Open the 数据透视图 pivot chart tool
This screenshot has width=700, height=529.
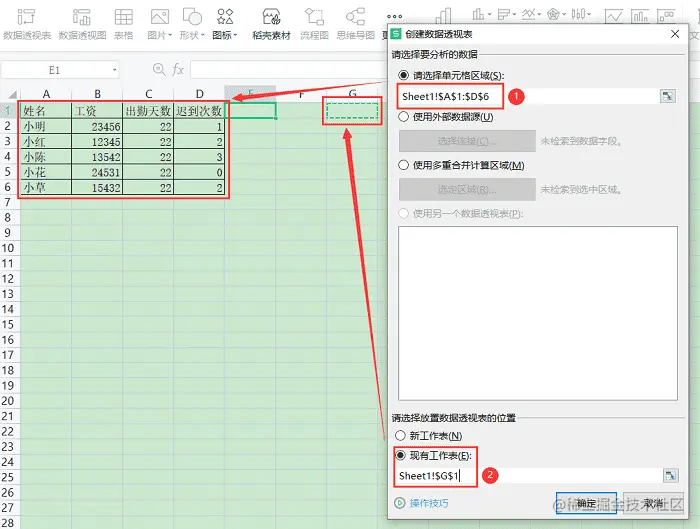(82, 17)
